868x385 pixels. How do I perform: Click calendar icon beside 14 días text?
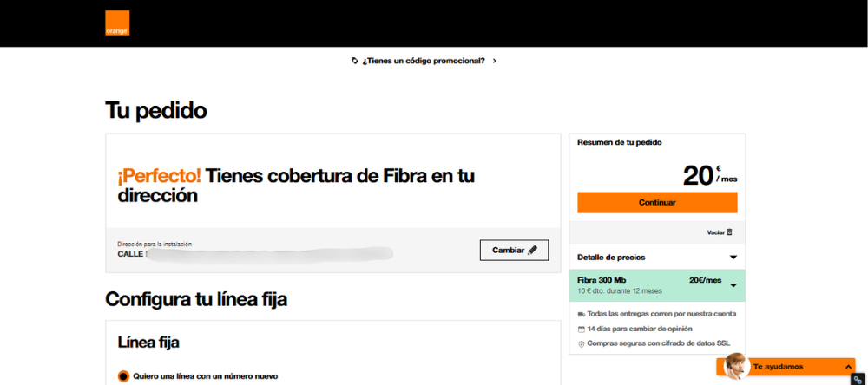[x=582, y=330]
